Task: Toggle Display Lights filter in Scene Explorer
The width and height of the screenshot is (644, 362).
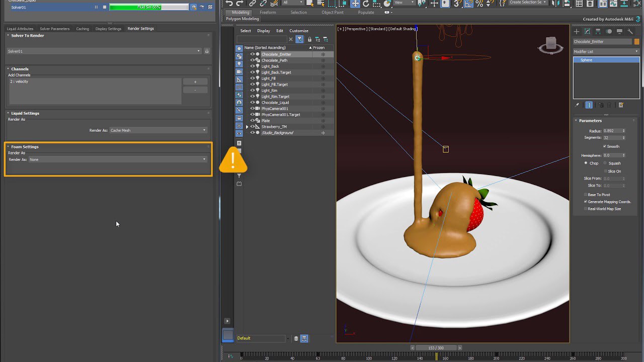Action: click(x=239, y=64)
